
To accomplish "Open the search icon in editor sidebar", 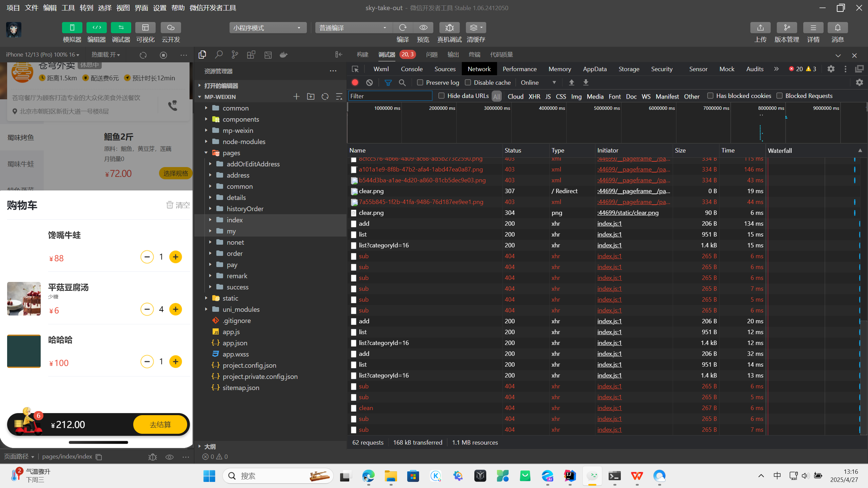I will tap(219, 55).
